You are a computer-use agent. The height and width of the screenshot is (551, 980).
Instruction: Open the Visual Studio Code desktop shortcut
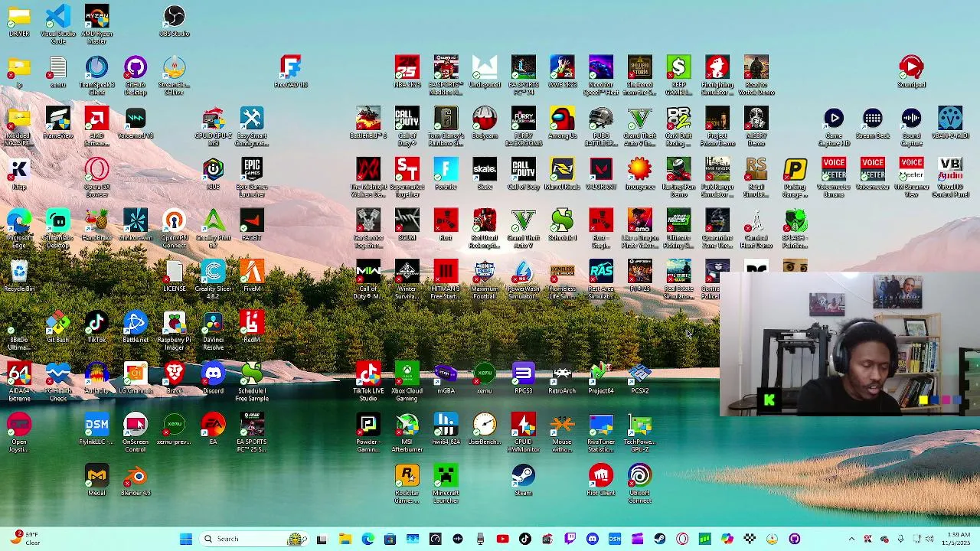point(58,21)
